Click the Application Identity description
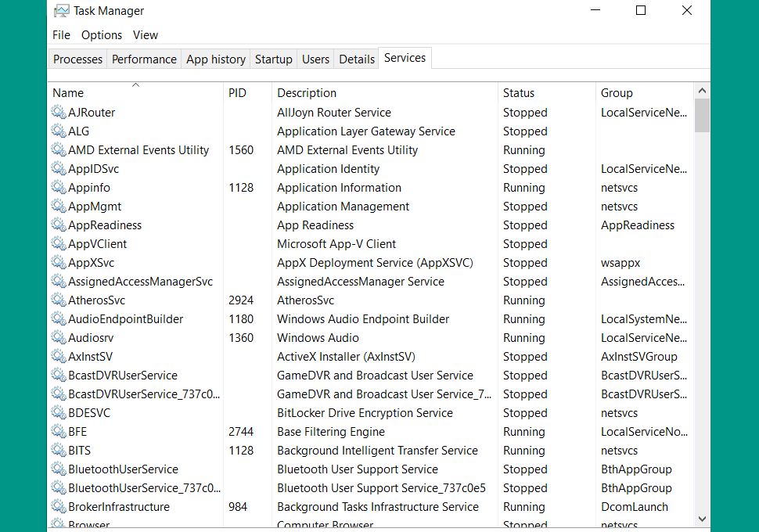The height and width of the screenshot is (532, 759). pyautogui.click(x=328, y=169)
